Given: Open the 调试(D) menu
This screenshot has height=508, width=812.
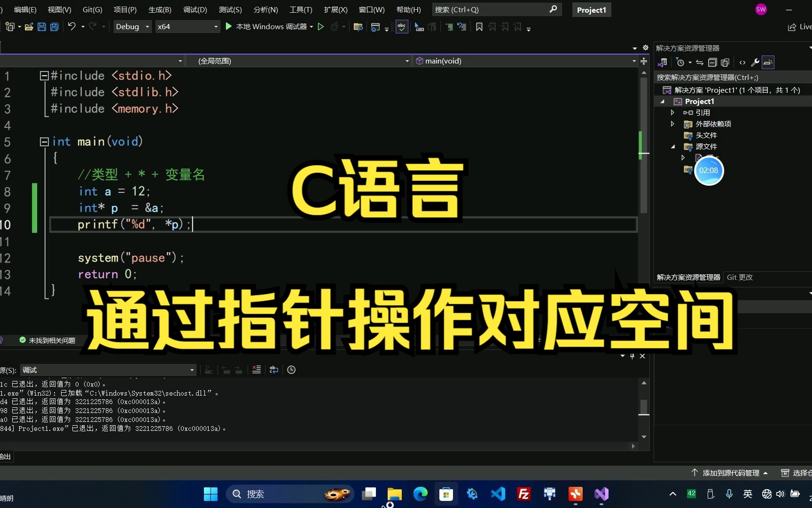Looking at the screenshot, I should (194, 9).
